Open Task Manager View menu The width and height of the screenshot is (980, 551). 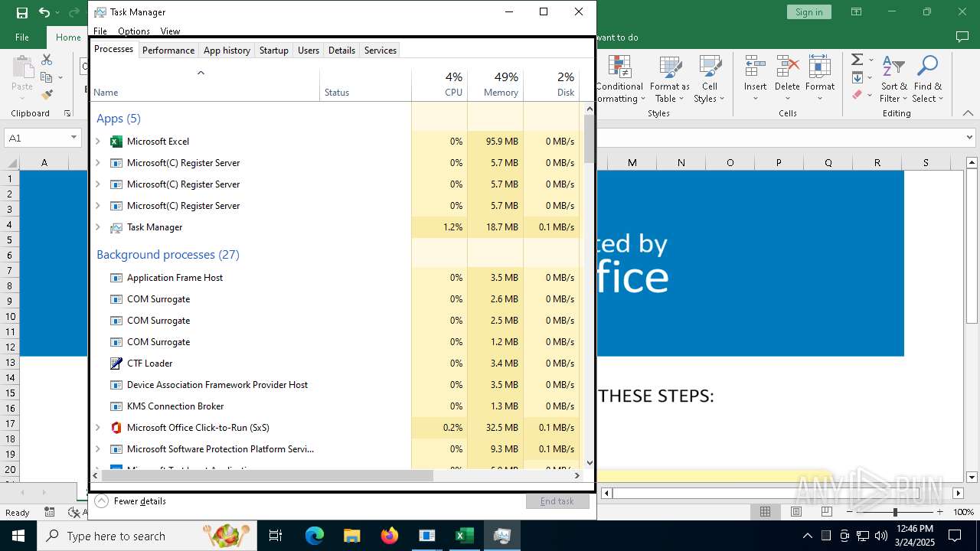coord(170,31)
